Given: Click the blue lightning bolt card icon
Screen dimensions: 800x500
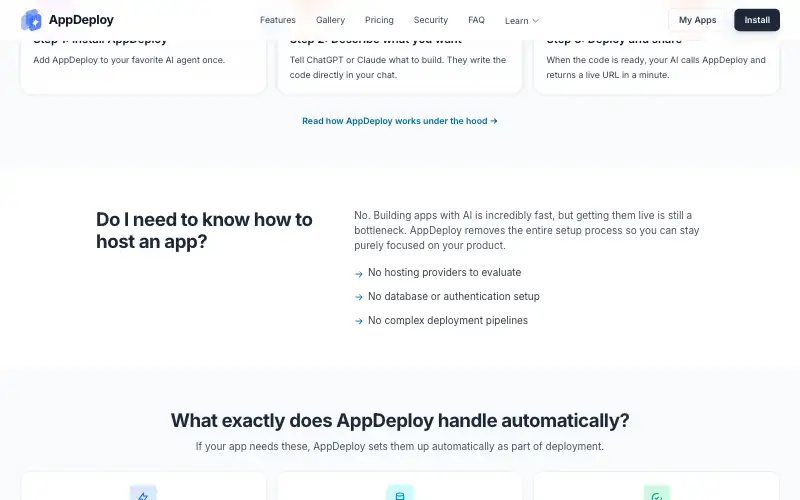Looking at the screenshot, I should click(x=143, y=493).
